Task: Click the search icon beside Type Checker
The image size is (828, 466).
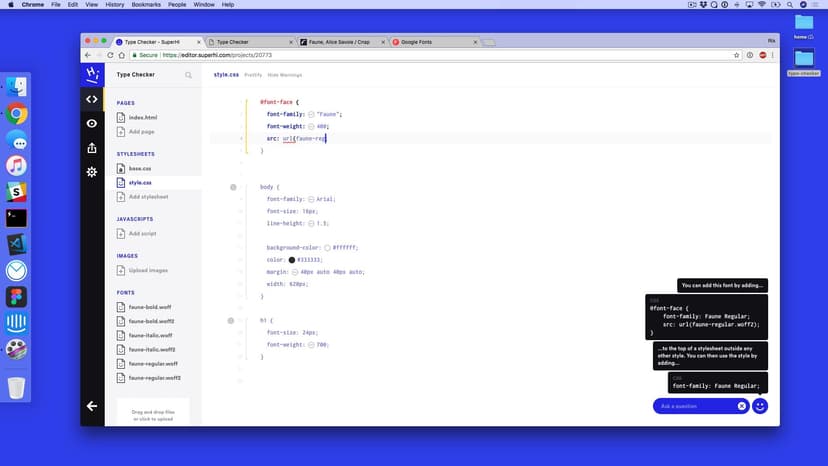Action: [188, 75]
